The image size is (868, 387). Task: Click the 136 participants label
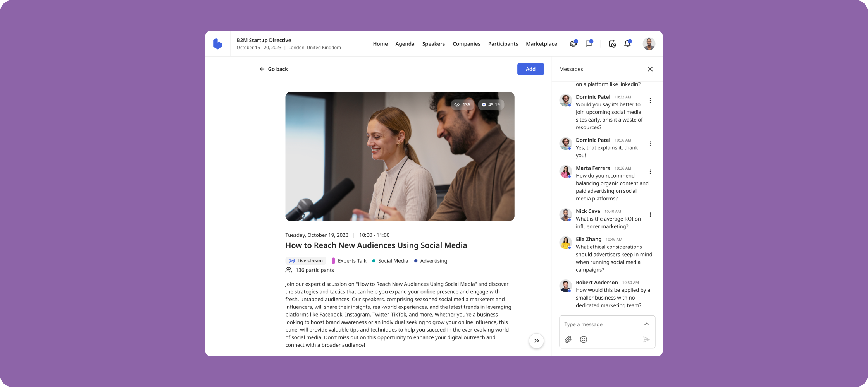point(310,270)
